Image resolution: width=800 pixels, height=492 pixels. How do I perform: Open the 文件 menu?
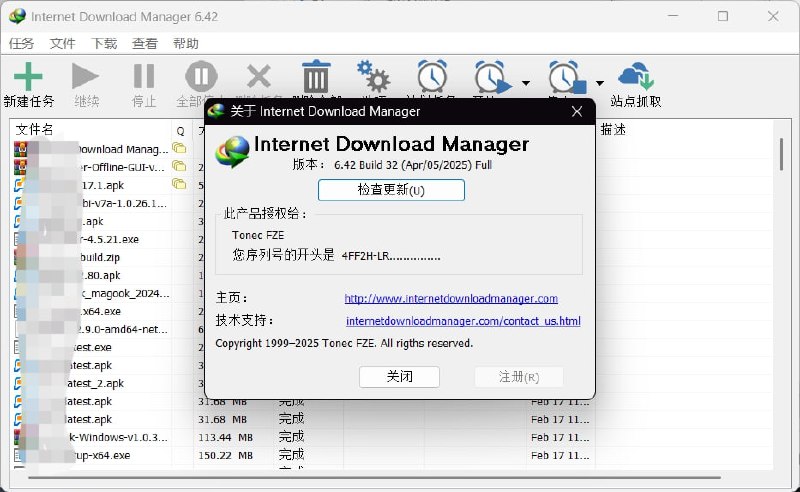click(62, 43)
